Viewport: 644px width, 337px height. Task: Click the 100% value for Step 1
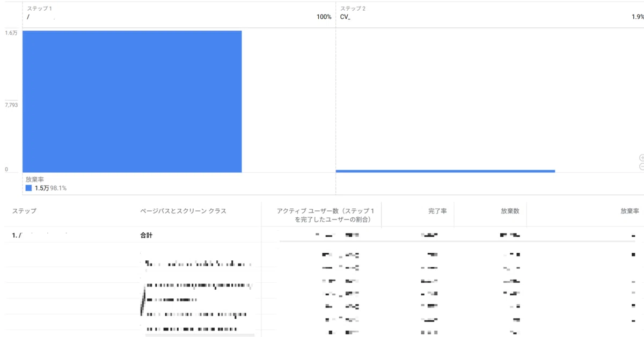pos(324,17)
